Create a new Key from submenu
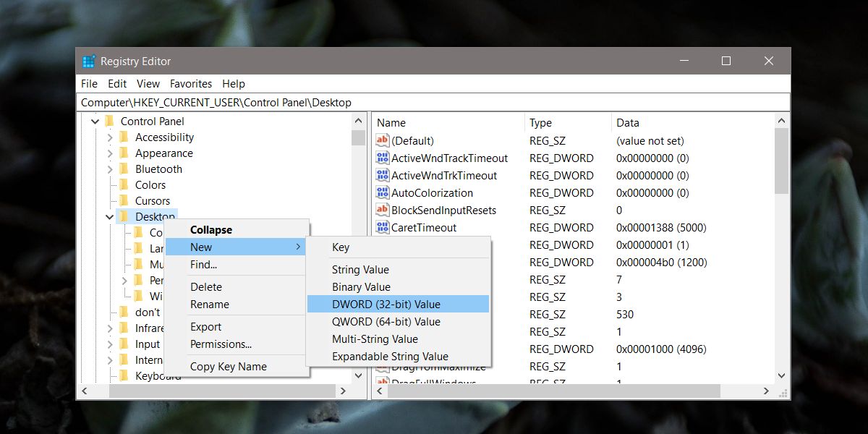Image resolution: width=868 pixels, height=434 pixels. click(x=398, y=247)
